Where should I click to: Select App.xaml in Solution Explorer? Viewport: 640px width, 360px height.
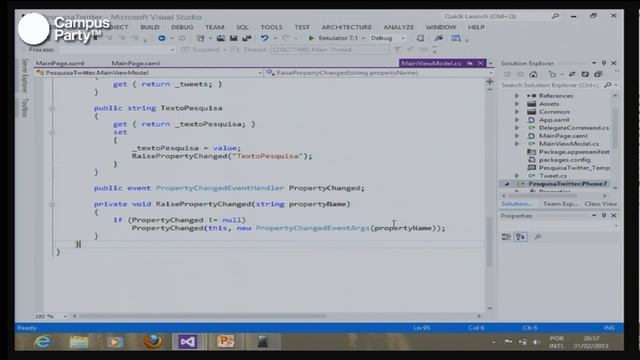tap(554, 120)
